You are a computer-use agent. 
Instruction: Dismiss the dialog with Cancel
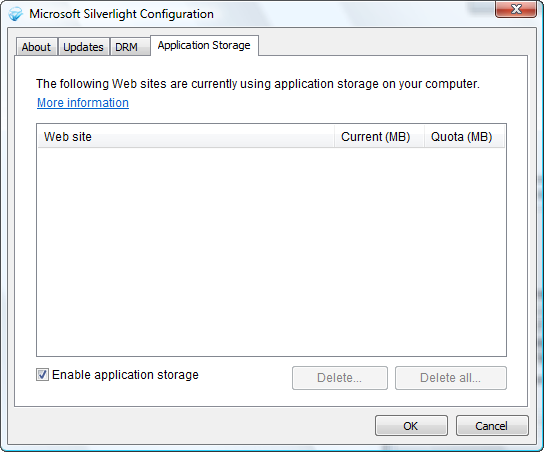coord(492,426)
